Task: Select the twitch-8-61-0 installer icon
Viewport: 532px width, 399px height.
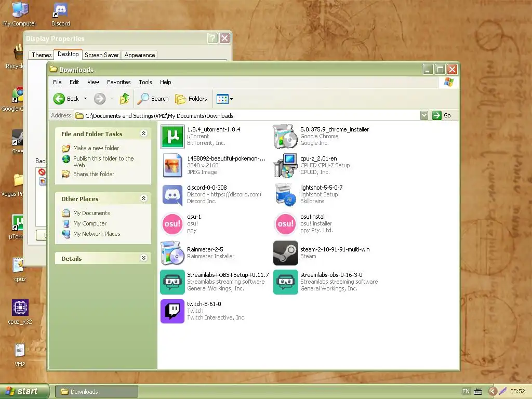Action: [172, 311]
